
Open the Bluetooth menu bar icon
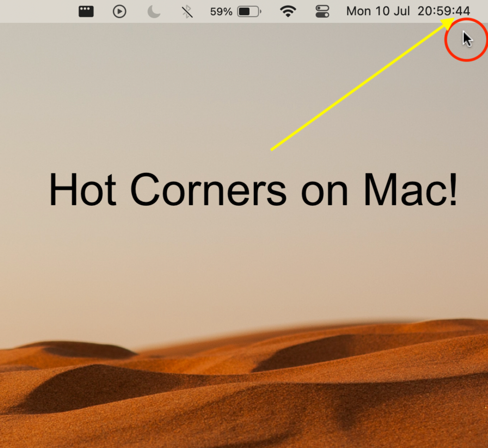(x=187, y=12)
